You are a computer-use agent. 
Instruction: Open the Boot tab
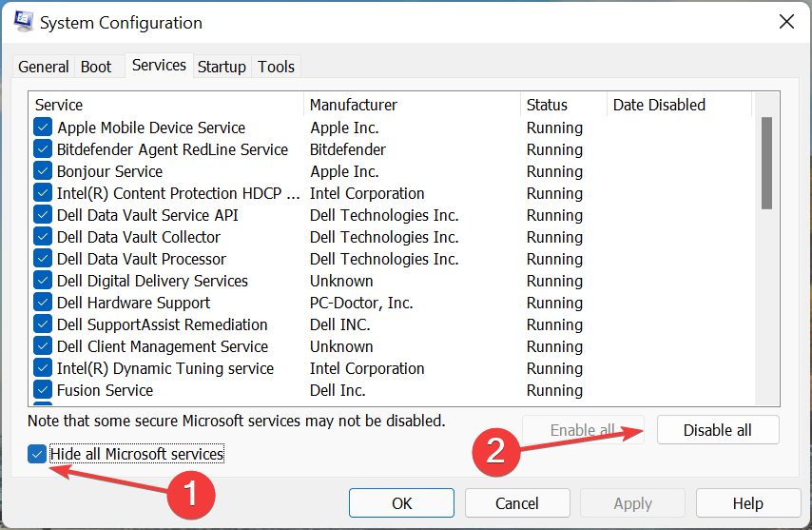pos(96,67)
